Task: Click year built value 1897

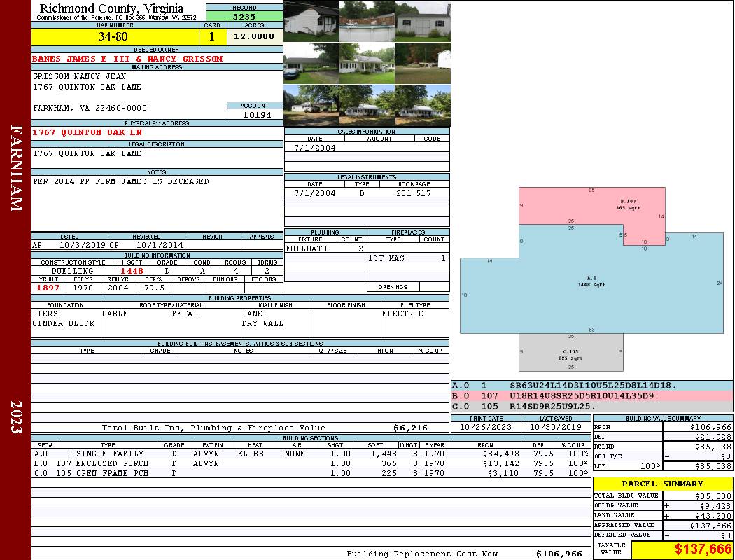Action: coord(48,288)
